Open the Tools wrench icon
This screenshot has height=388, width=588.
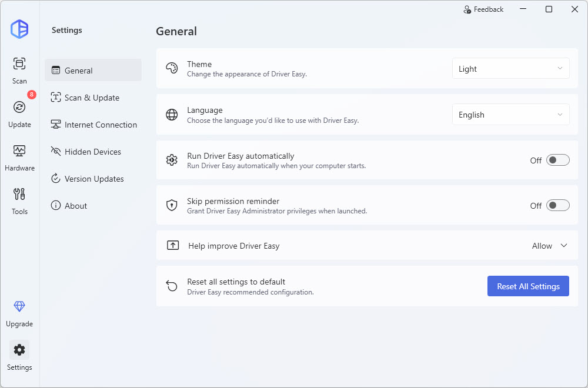pos(19,195)
